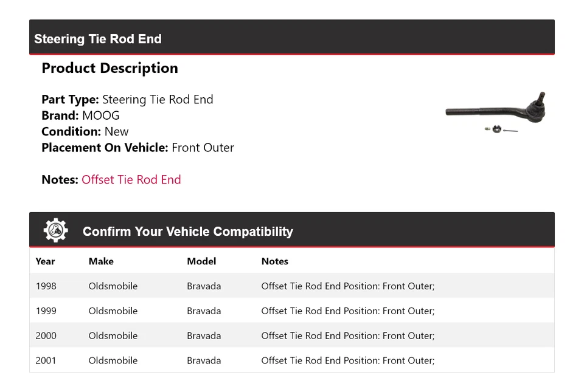The width and height of the screenshot is (584, 392).
Task: Click the Model column header
Action: point(201,261)
